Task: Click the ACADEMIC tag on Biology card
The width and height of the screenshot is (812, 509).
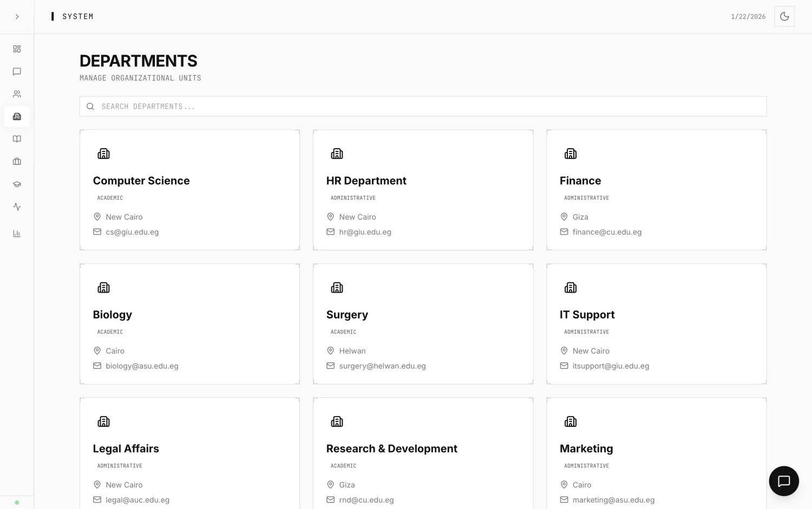Action: click(110, 332)
